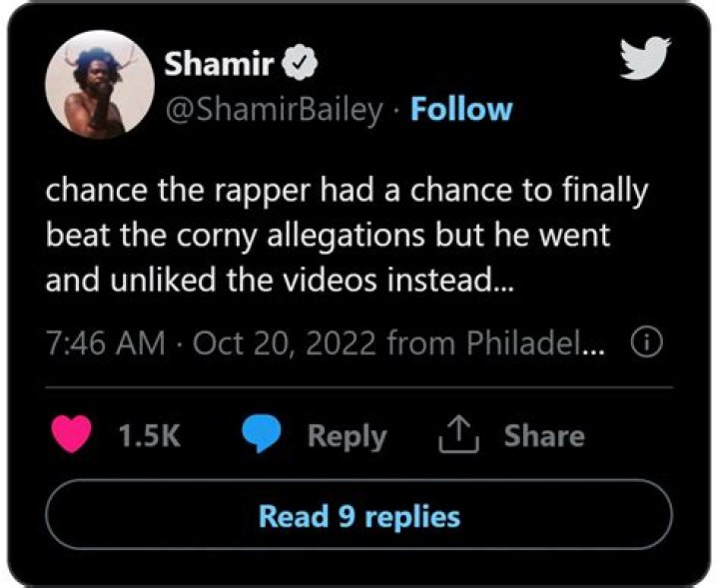Open the tweet info circle icon

click(646, 343)
